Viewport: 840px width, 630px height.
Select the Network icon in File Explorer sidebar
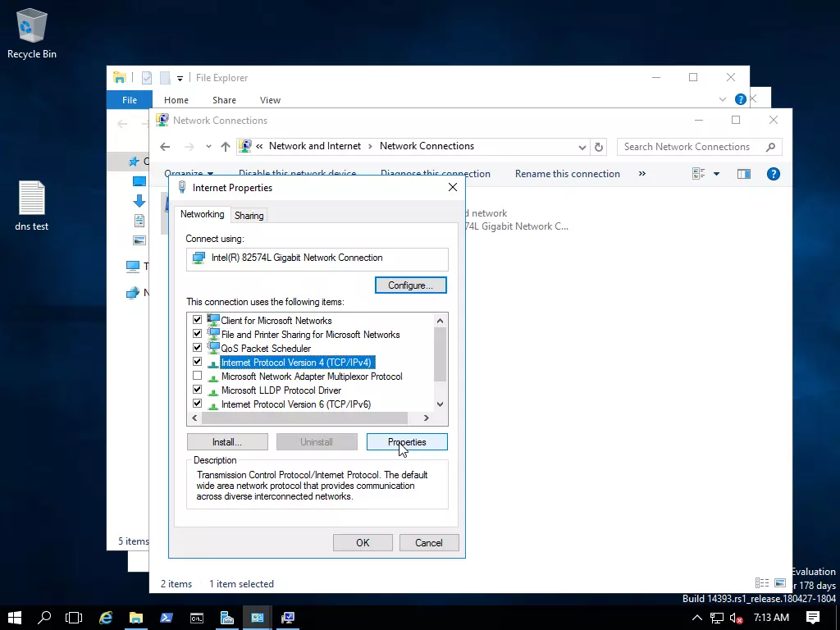click(x=132, y=293)
